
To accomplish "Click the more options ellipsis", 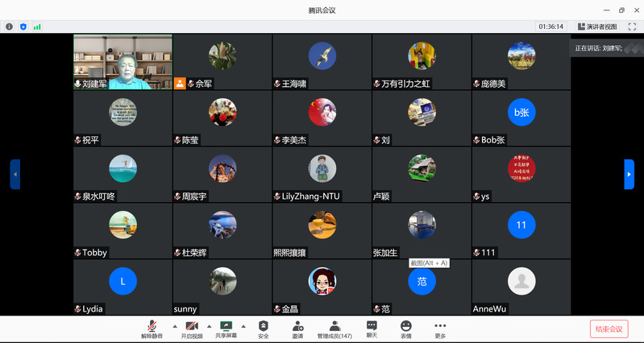I will click(440, 329).
